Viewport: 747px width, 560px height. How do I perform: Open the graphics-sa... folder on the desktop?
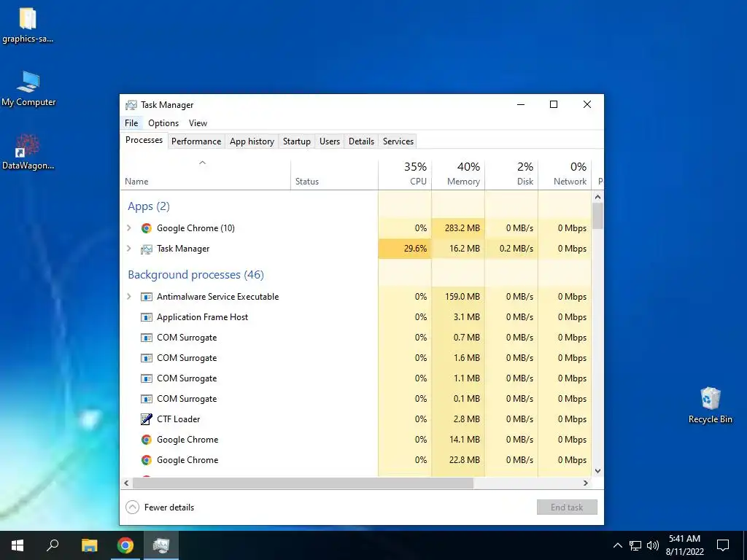[28, 24]
